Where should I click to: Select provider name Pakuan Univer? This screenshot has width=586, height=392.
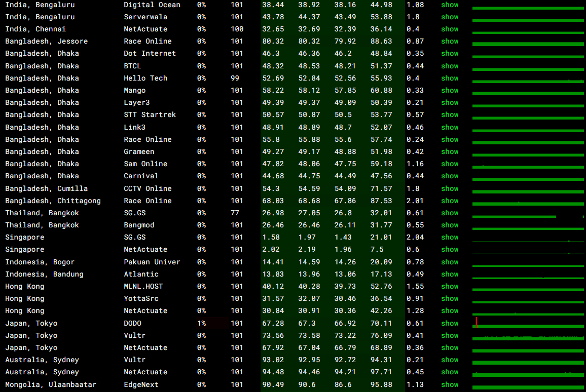coord(152,262)
